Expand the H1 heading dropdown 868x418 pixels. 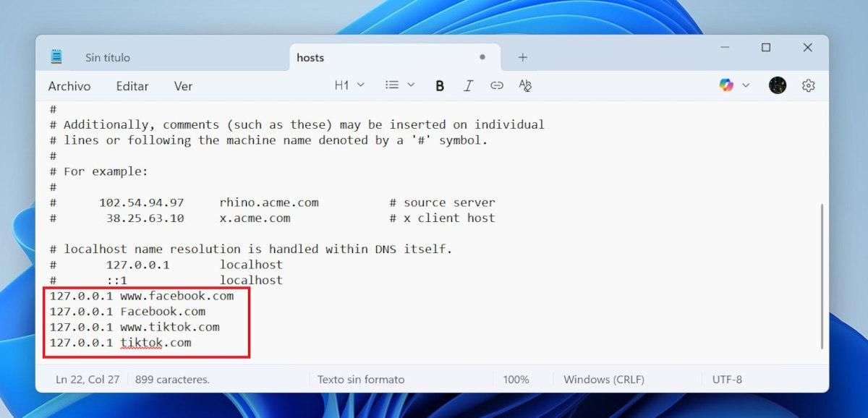coord(349,85)
